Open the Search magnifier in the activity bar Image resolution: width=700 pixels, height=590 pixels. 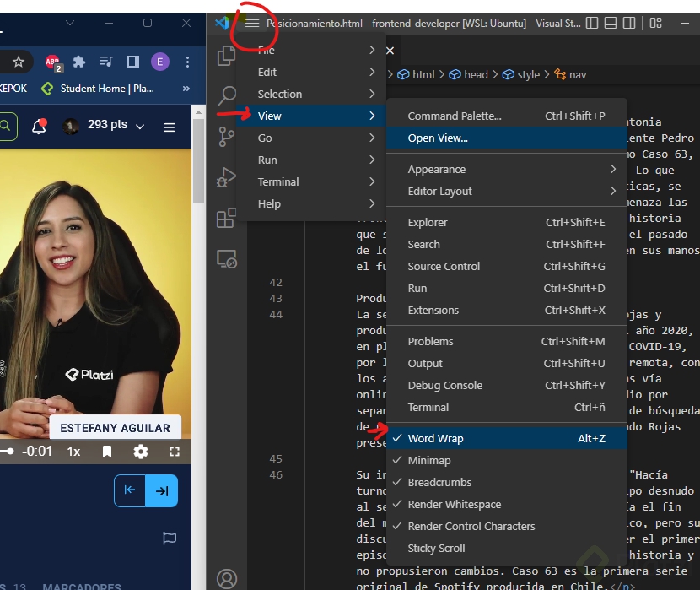pos(227,95)
